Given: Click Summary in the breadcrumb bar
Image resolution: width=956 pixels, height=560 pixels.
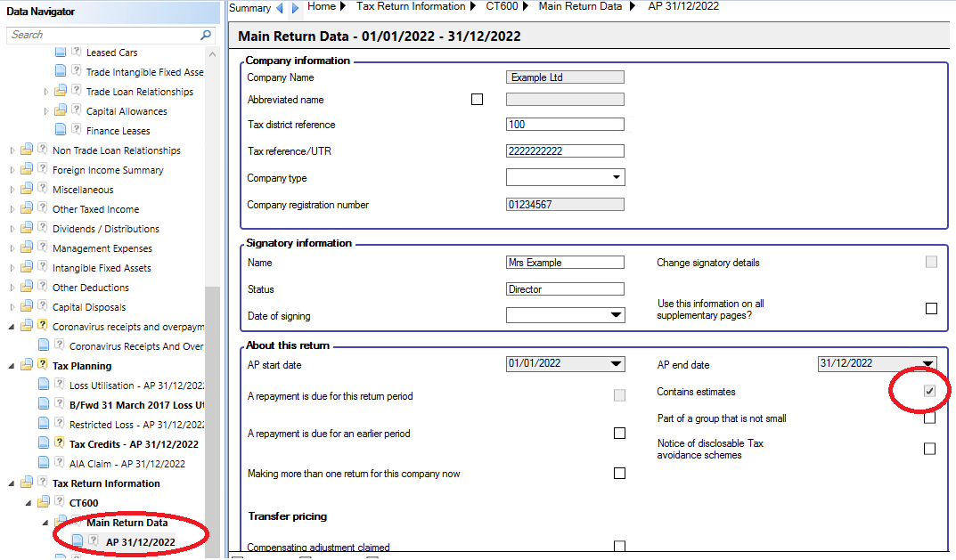Looking at the screenshot, I should 250,8.
